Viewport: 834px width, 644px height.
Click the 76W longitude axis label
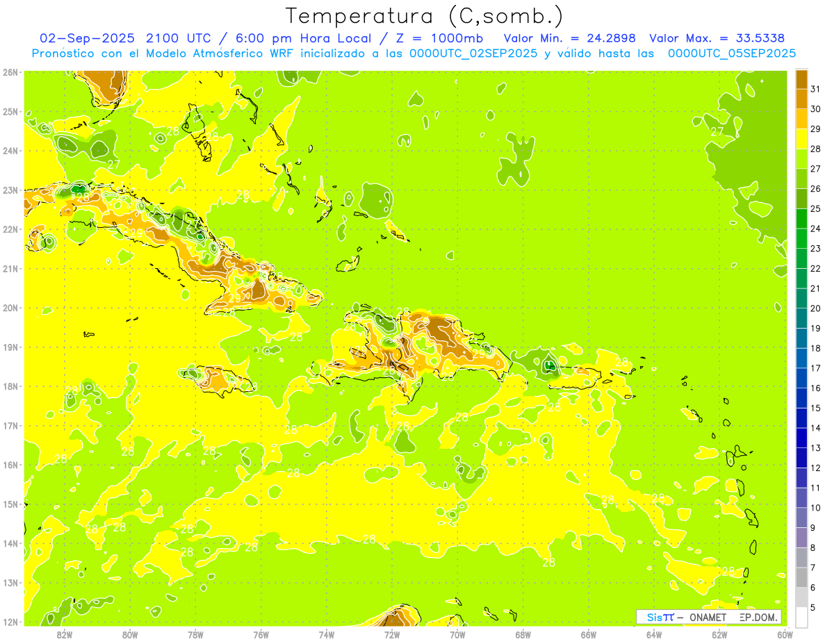coord(261,635)
